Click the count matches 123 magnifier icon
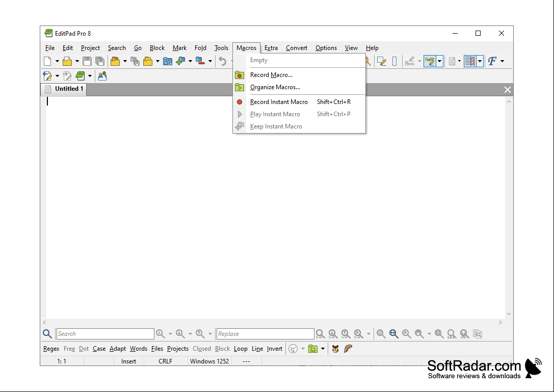Screen dimensions: 554x392 coord(452,334)
